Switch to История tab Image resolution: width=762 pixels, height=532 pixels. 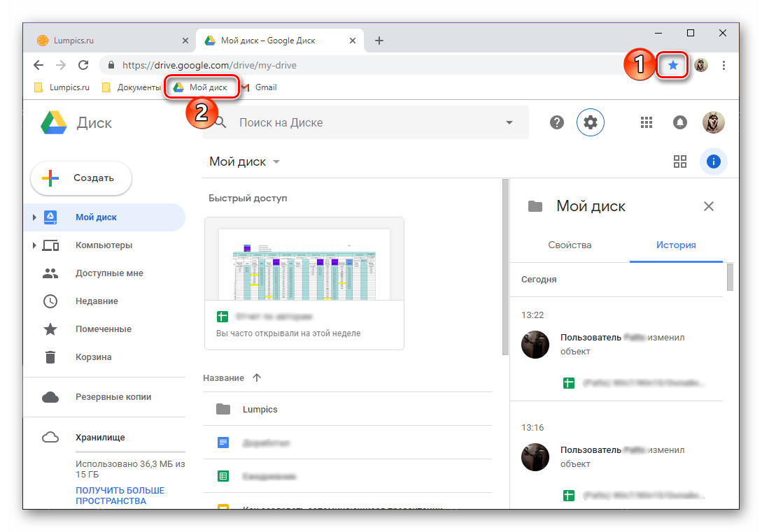675,245
